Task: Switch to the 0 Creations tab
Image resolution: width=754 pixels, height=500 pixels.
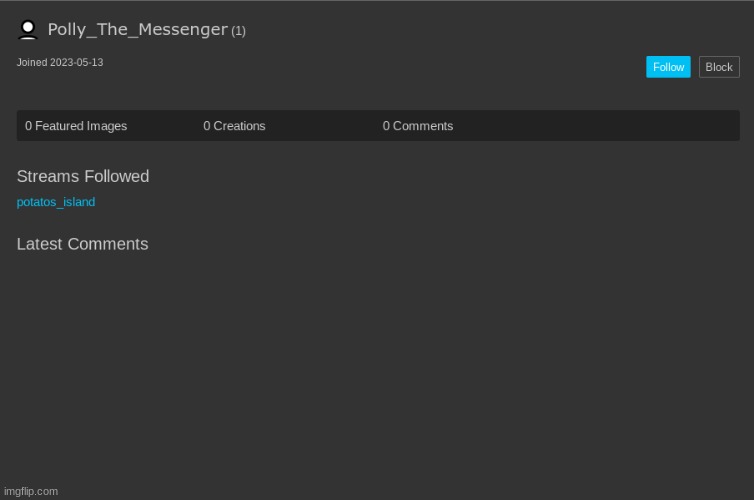Action: click(x=234, y=126)
